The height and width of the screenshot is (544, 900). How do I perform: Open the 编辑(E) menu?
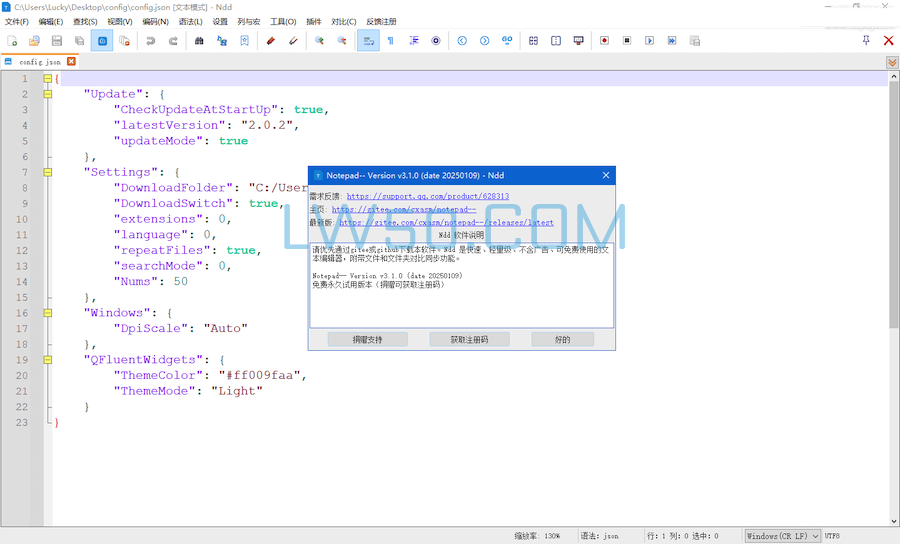point(51,22)
